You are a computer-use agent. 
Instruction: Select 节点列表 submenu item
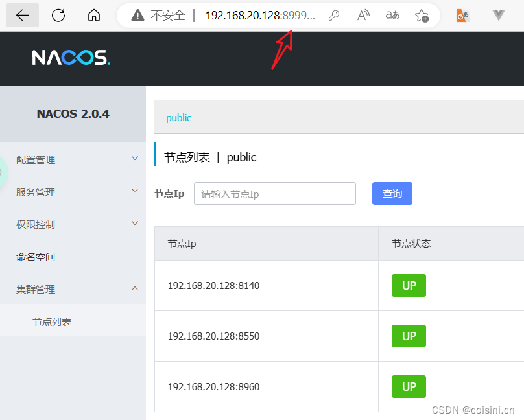click(73, 321)
